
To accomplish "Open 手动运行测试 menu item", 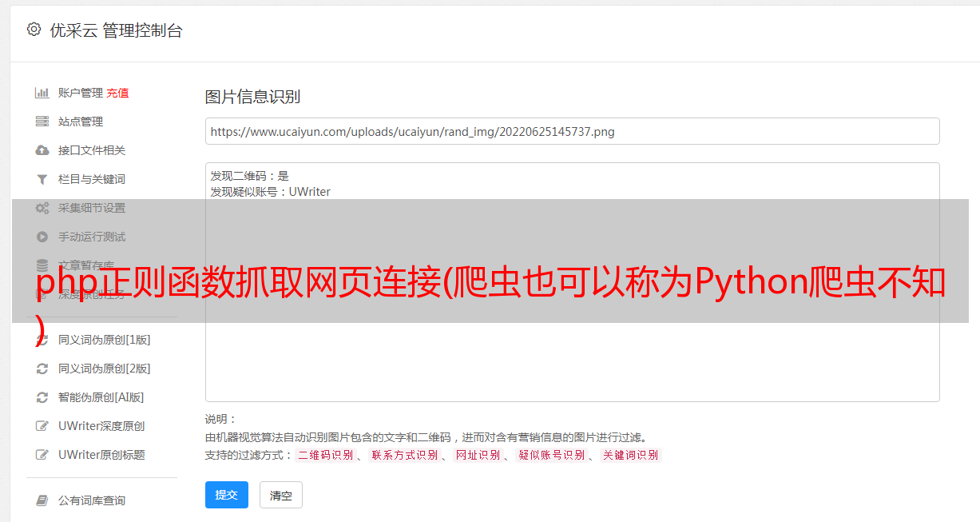I will tap(92, 237).
